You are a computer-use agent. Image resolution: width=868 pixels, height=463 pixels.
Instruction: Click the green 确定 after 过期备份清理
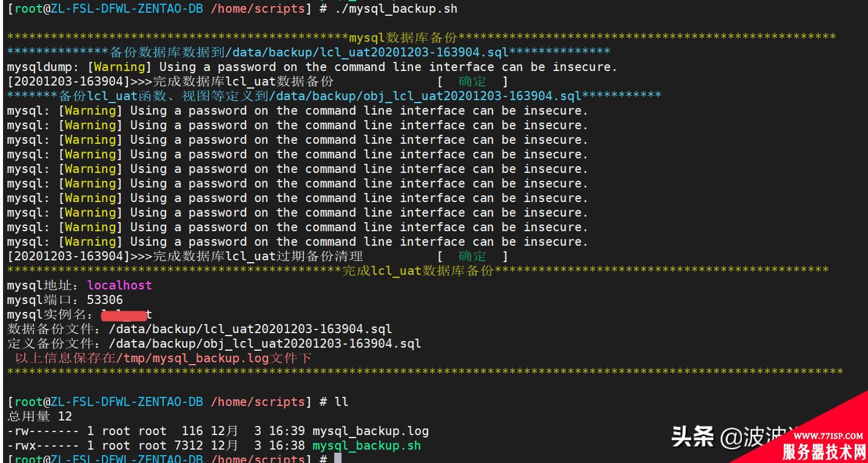(x=472, y=256)
